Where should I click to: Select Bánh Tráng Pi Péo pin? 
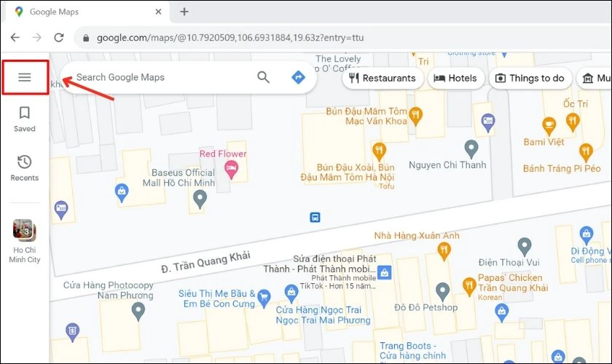tap(586, 153)
